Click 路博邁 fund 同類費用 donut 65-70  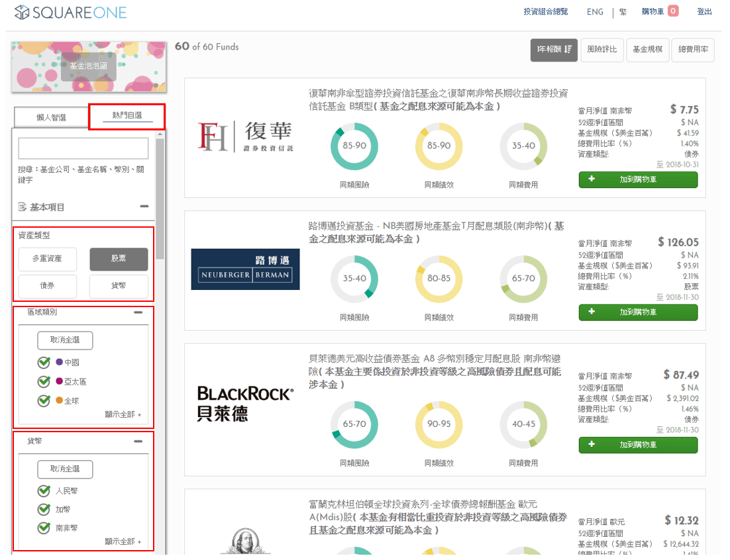524,279
